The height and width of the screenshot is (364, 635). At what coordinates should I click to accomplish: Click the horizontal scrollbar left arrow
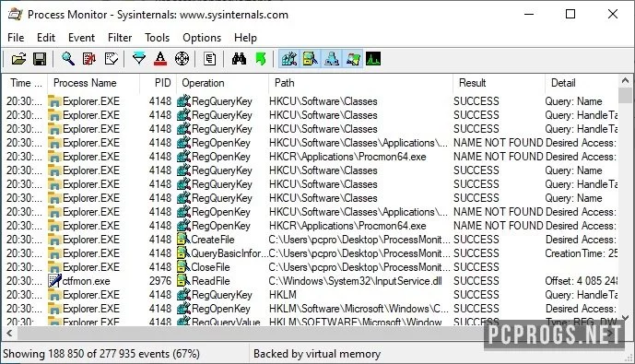[x=10, y=334]
